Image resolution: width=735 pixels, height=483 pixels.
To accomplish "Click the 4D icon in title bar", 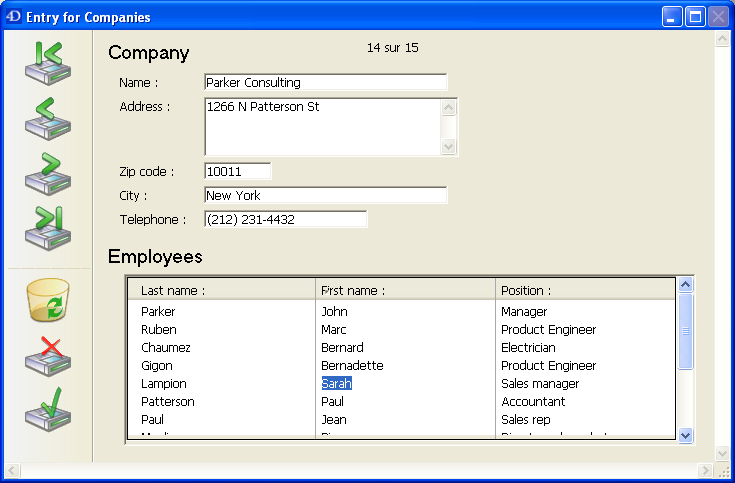I will coord(14,16).
